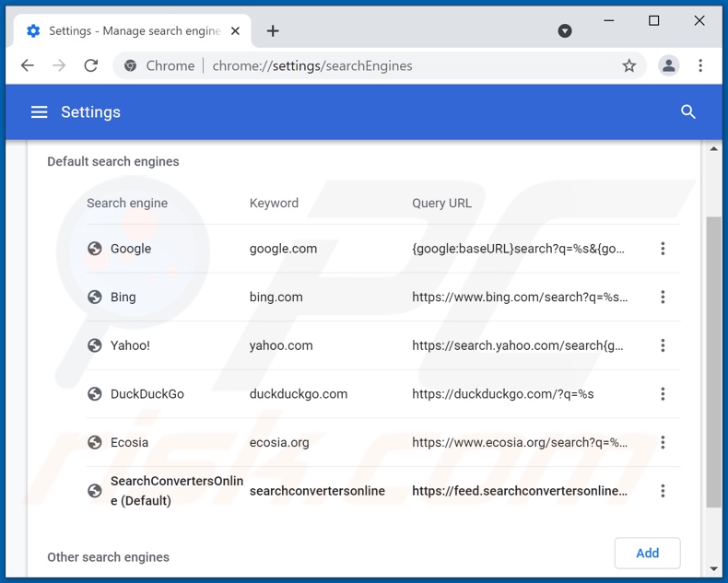
Task: Bookmark this page with the star icon
Action: pos(628,65)
